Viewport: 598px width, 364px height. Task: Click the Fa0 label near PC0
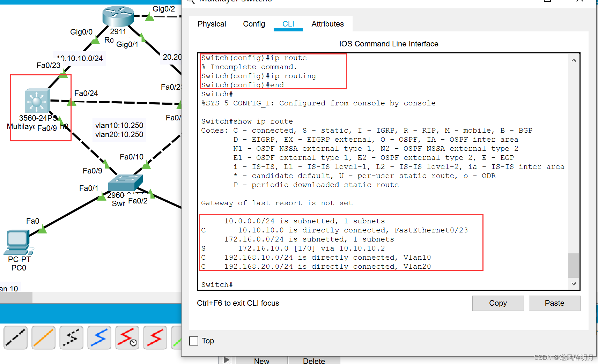pos(32,221)
